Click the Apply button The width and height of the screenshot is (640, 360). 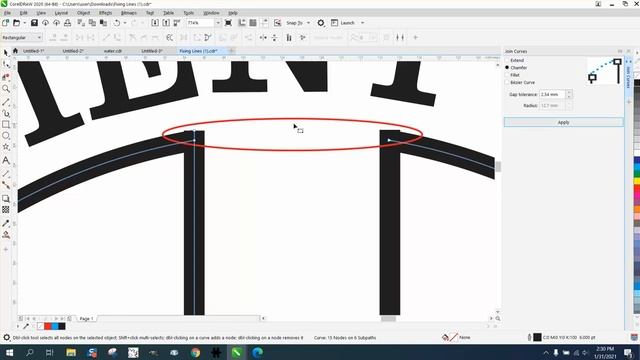click(x=563, y=122)
